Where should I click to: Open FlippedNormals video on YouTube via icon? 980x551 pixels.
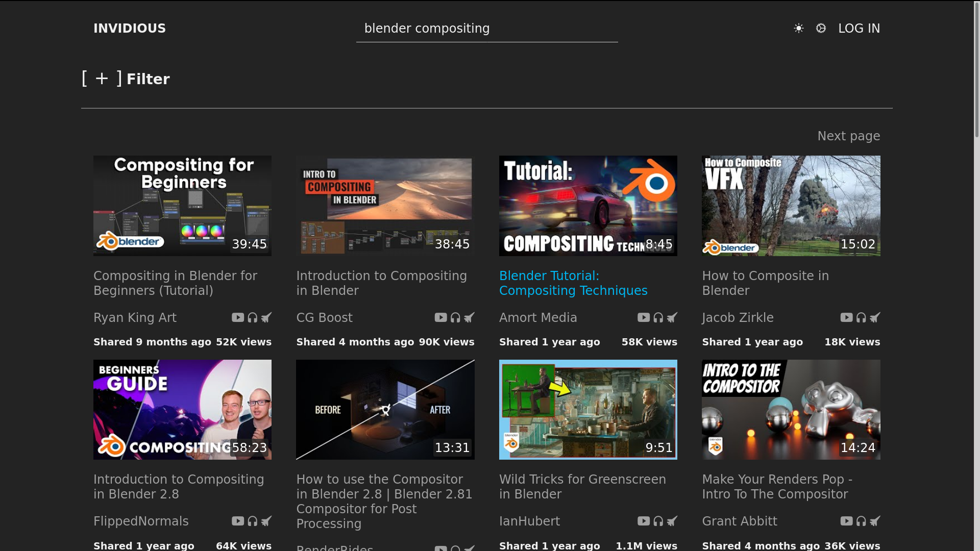(x=238, y=521)
